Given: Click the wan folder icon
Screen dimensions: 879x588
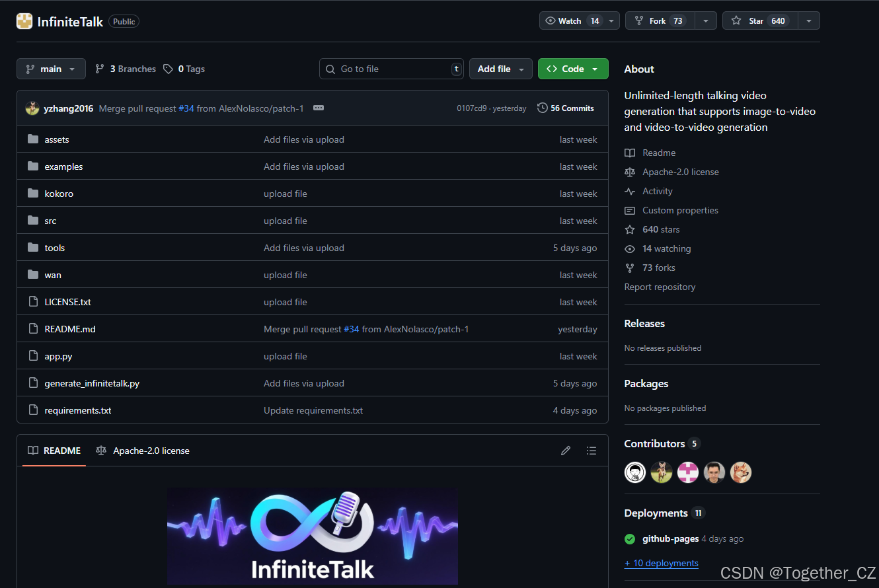Looking at the screenshot, I should (33, 275).
